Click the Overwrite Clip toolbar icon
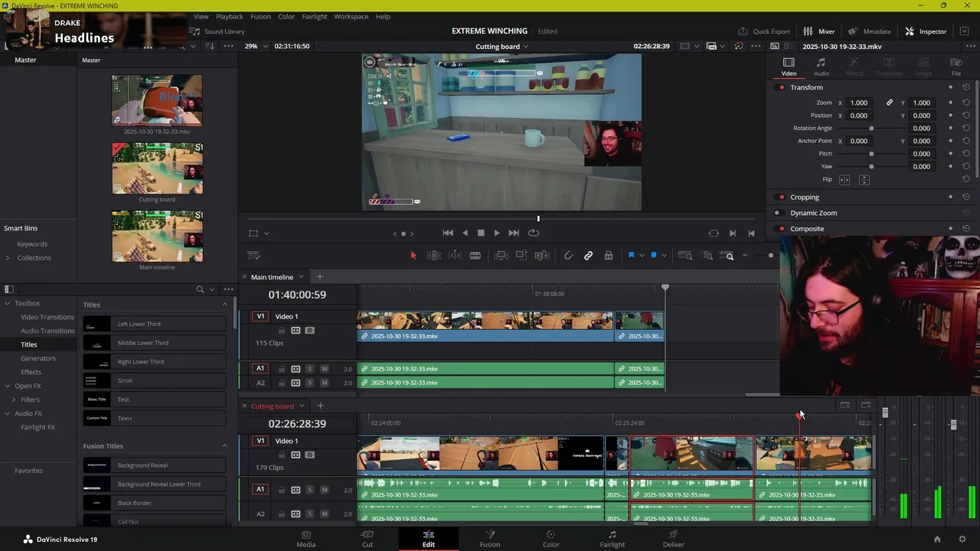980x551 pixels. click(521, 256)
